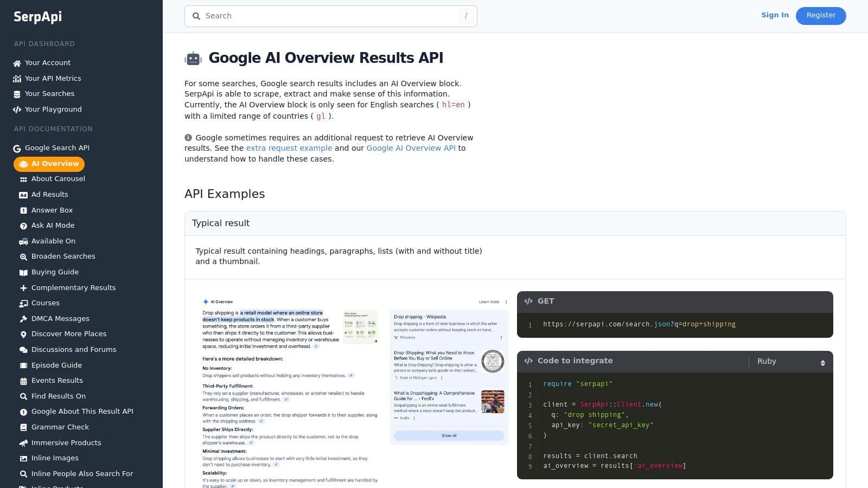This screenshot has width=868, height=488.
Task: Click the Buying Guide book icon
Action: (x=23, y=272)
